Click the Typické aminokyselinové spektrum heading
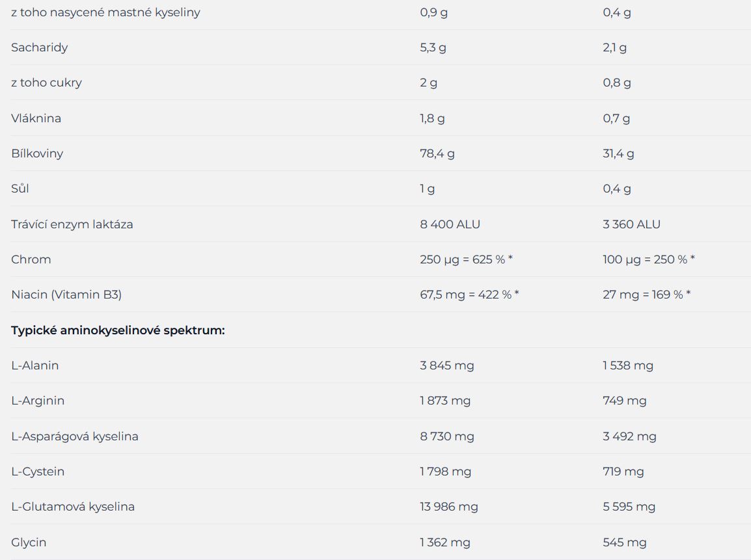The image size is (751, 560). click(118, 330)
